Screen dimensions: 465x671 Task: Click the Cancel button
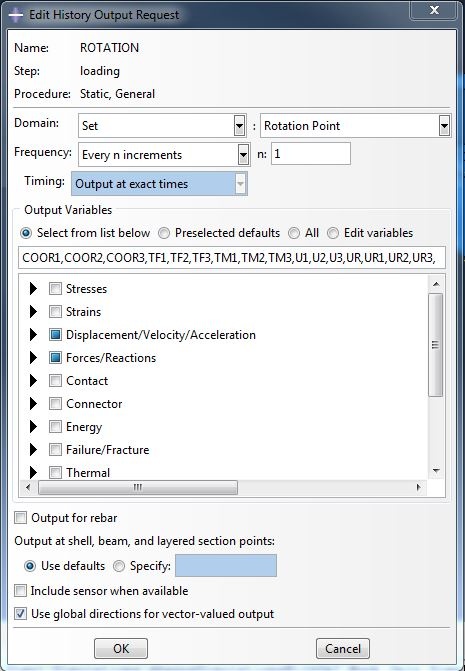click(343, 649)
